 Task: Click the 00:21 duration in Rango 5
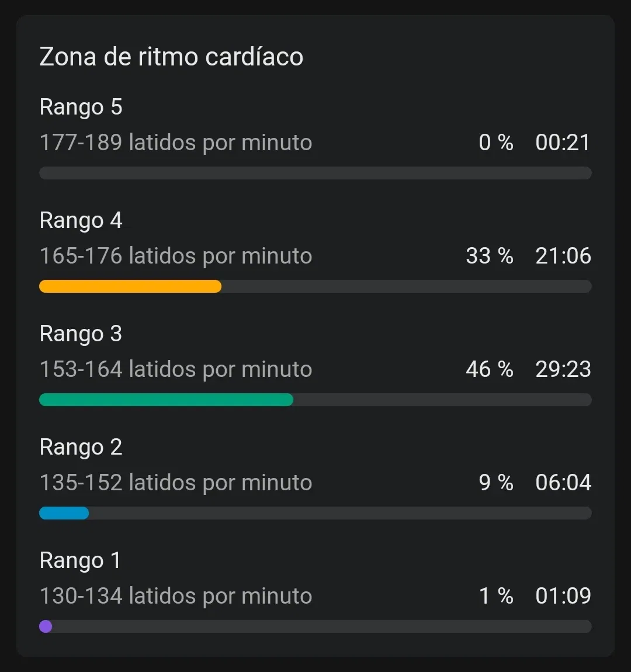point(563,143)
